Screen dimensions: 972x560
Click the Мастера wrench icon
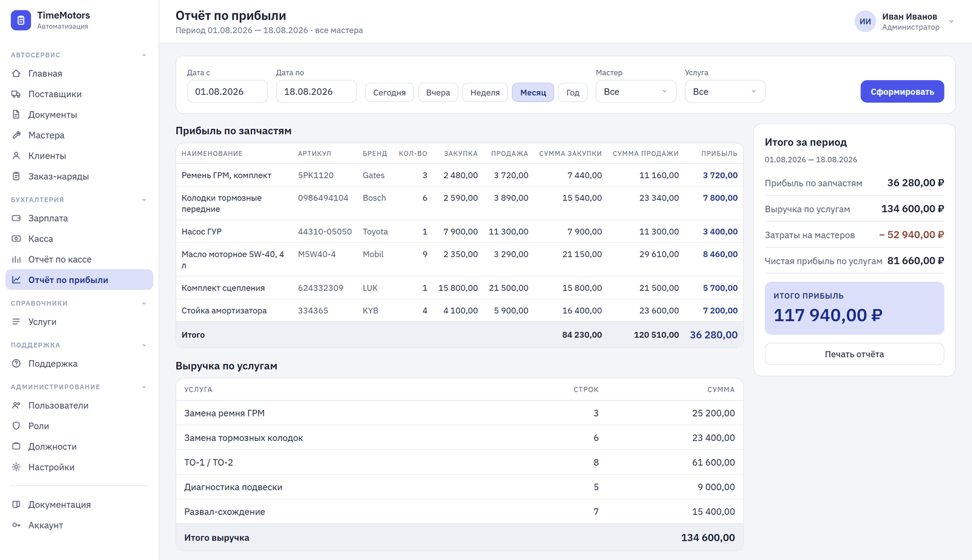pos(16,135)
